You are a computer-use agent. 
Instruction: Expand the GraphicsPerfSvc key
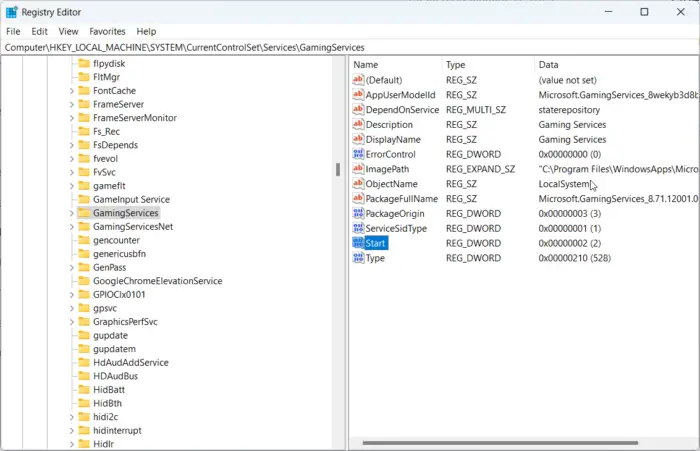(72, 322)
